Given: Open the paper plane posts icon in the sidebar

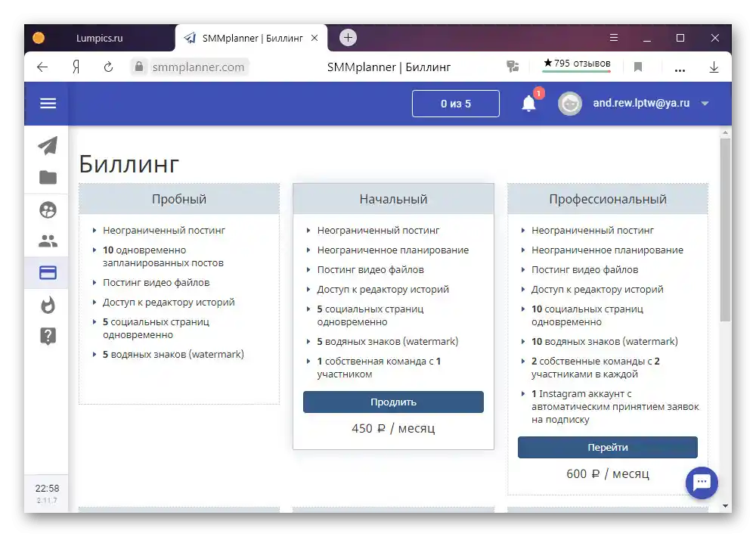Looking at the screenshot, I should 48,145.
